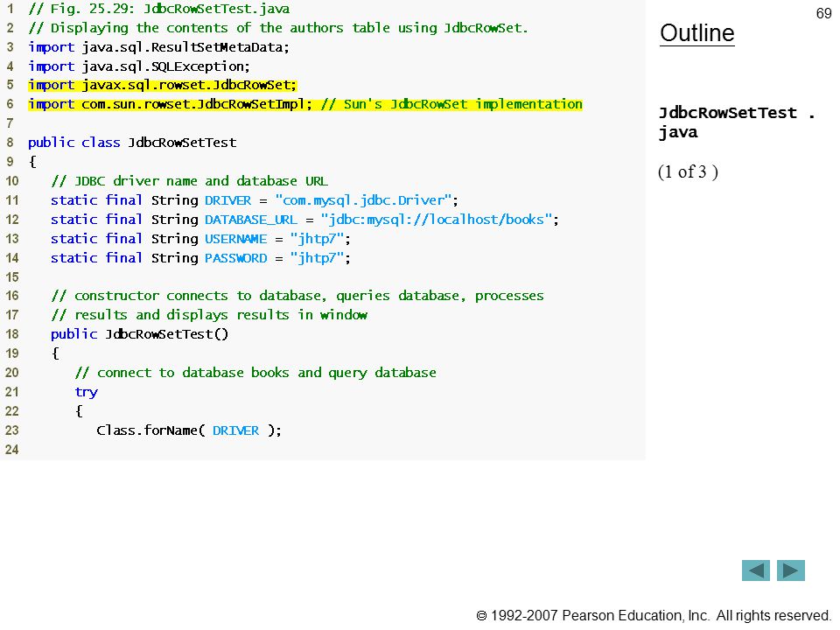The width and height of the screenshot is (840, 630).
Task: Click the JDBC driver name comment
Action: point(190,181)
